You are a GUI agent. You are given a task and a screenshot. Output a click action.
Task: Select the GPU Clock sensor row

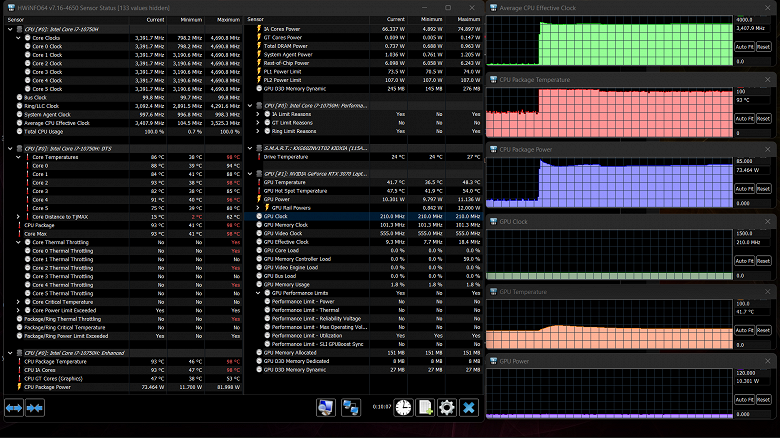[x=364, y=217]
